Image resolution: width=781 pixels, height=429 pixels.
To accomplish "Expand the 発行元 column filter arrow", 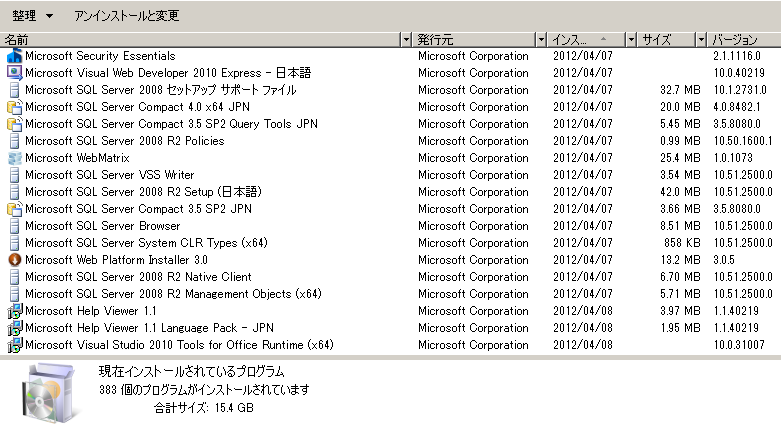I will 541,39.
